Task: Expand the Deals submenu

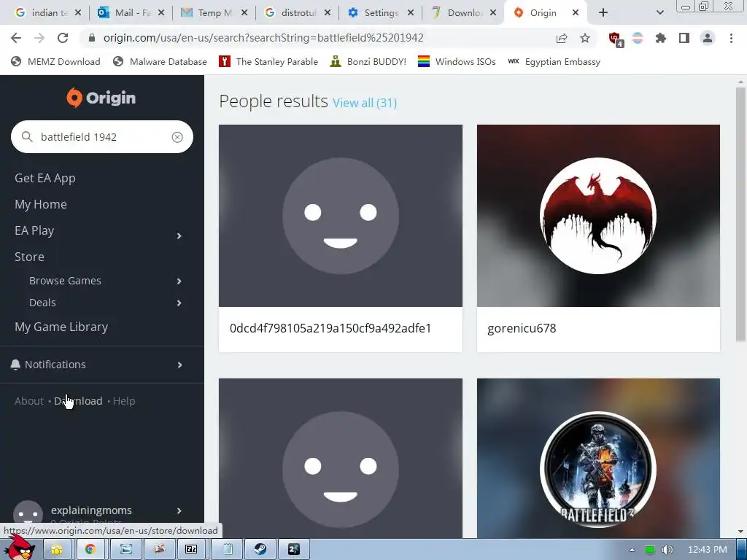Action: [179, 303]
